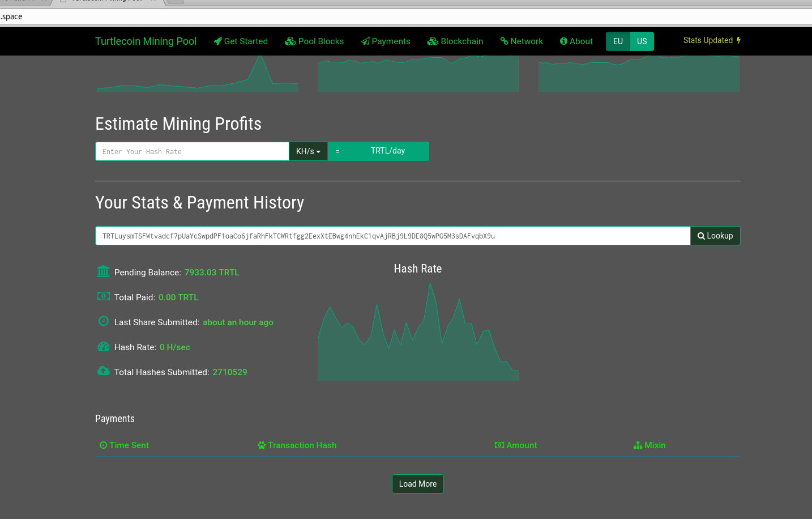The height and width of the screenshot is (519, 812).
Task: Open the Network nav item
Action: 522,41
